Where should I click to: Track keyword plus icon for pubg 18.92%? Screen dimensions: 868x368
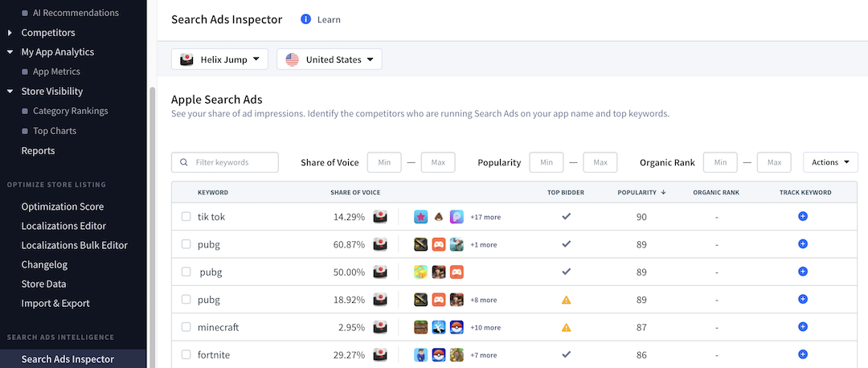[x=803, y=300]
